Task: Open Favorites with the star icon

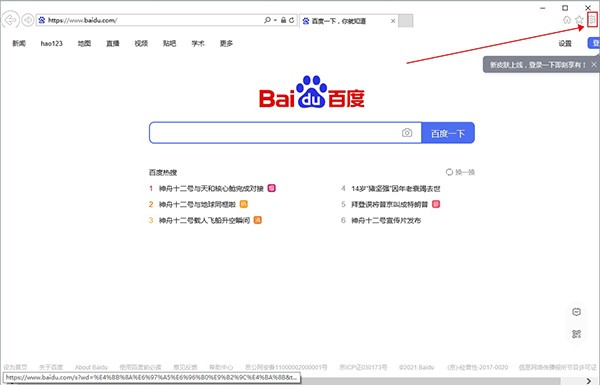Action: (x=579, y=20)
